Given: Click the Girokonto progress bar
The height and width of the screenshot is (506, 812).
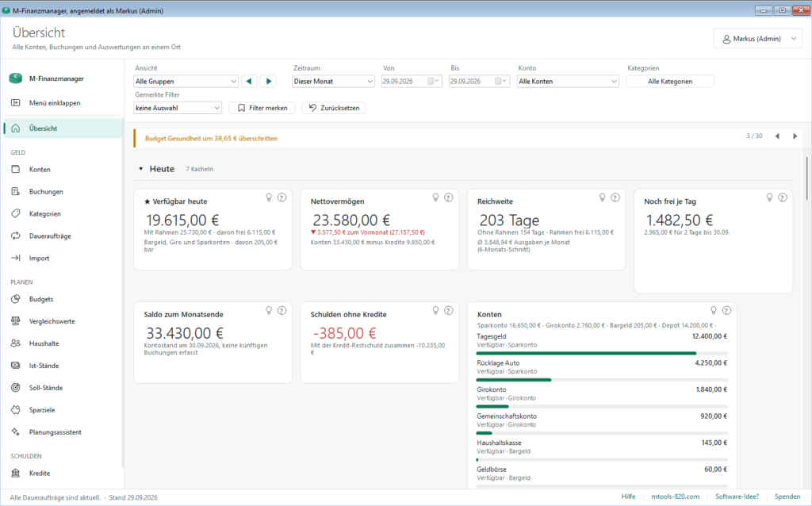Looking at the screenshot, I should [x=602, y=407].
